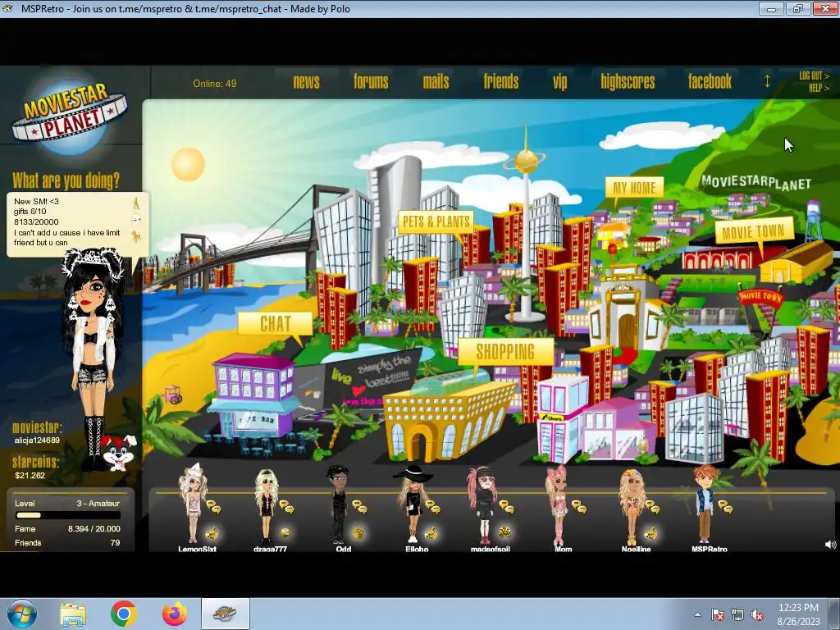Open the highscores section
Screen dimensions: 840x630
click(x=628, y=81)
